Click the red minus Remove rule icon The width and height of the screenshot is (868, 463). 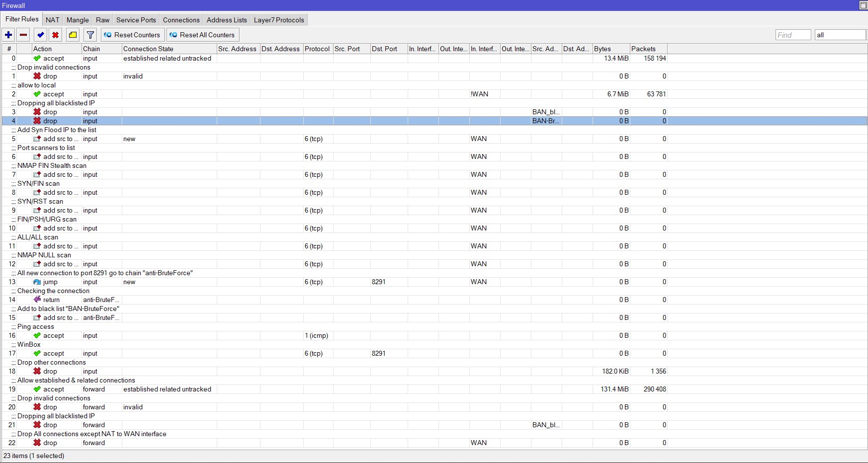tap(23, 35)
